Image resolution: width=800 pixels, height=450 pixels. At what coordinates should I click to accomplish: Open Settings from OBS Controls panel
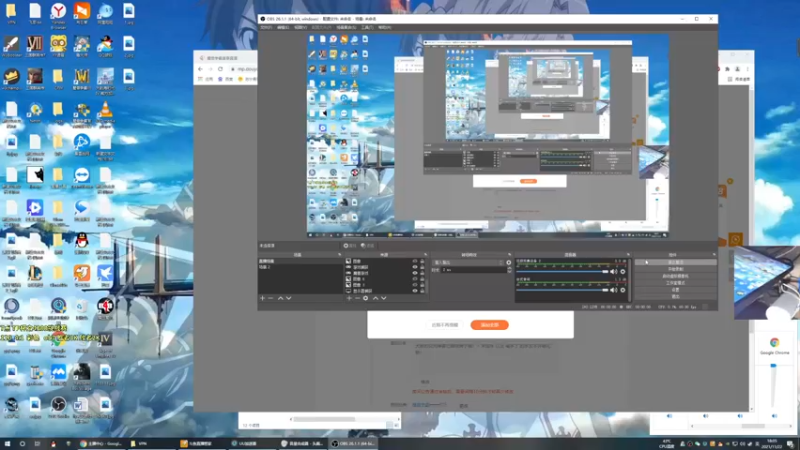(676, 290)
